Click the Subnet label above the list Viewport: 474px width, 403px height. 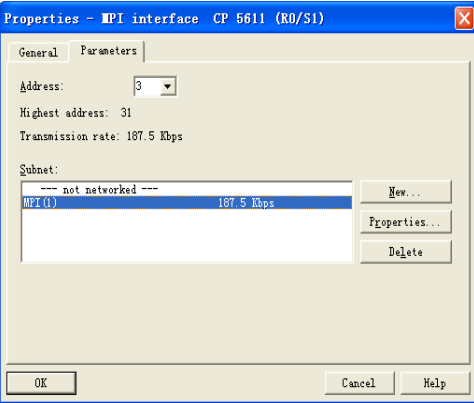[39, 169]
